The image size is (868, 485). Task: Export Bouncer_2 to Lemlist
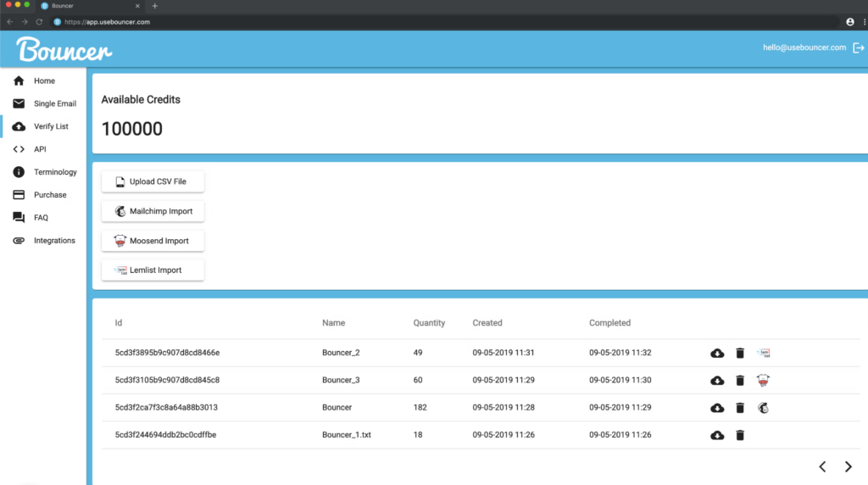pos(764,354)
